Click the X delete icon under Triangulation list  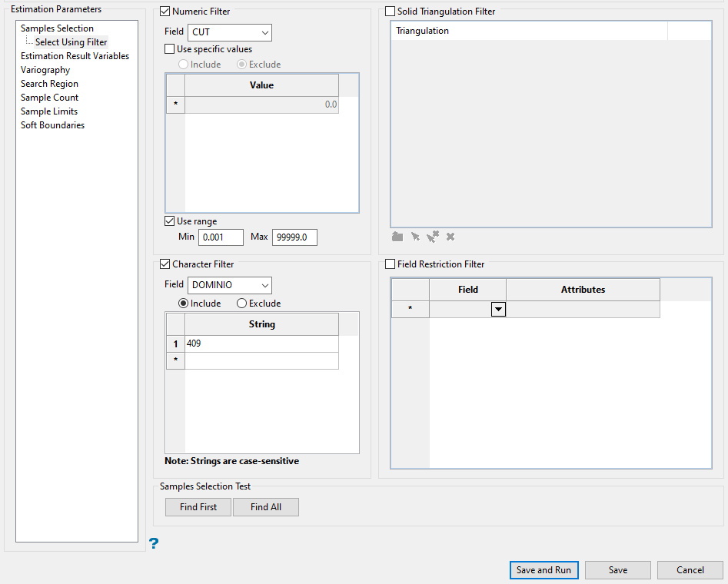pos(450,237)
